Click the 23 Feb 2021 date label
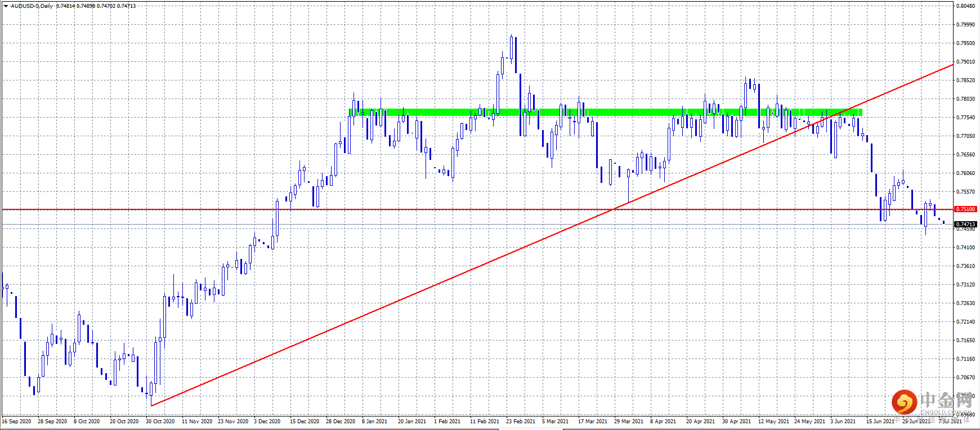Screen dimensions: 980x430 click(520, 422)
